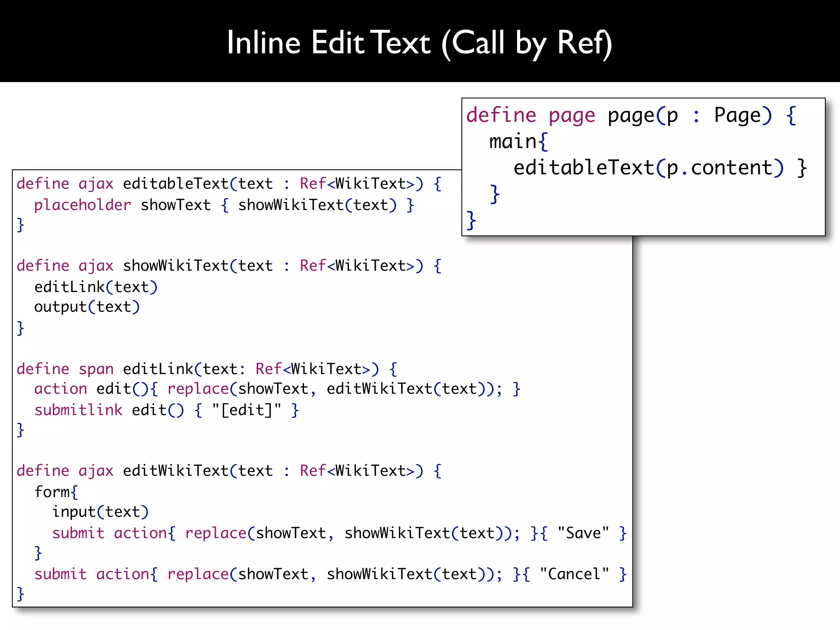Click the line 'editableText(p.content) }'

[660, 168]
